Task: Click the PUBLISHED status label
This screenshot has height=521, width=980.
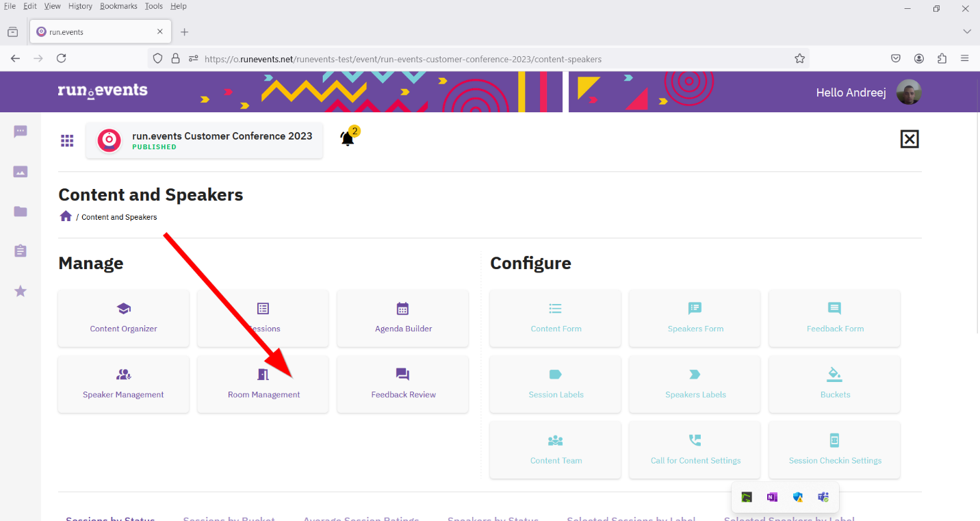Action: pyautogui.click(x=154, y=147)
